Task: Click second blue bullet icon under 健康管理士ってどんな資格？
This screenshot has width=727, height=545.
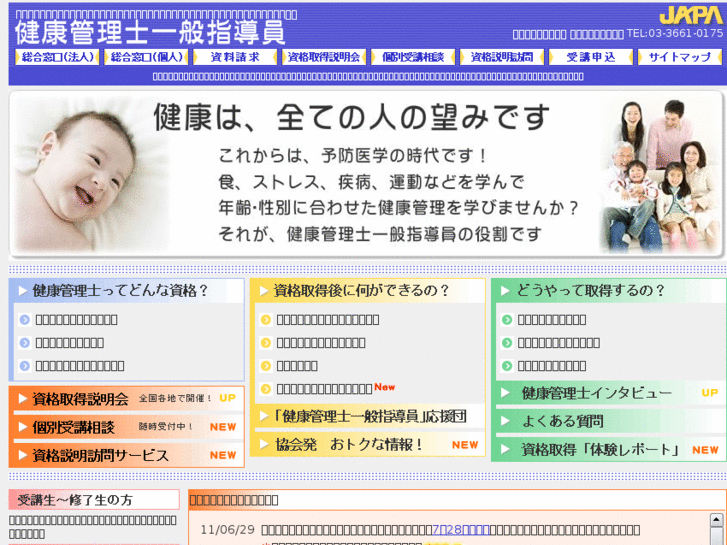Action: click(25, 343)
